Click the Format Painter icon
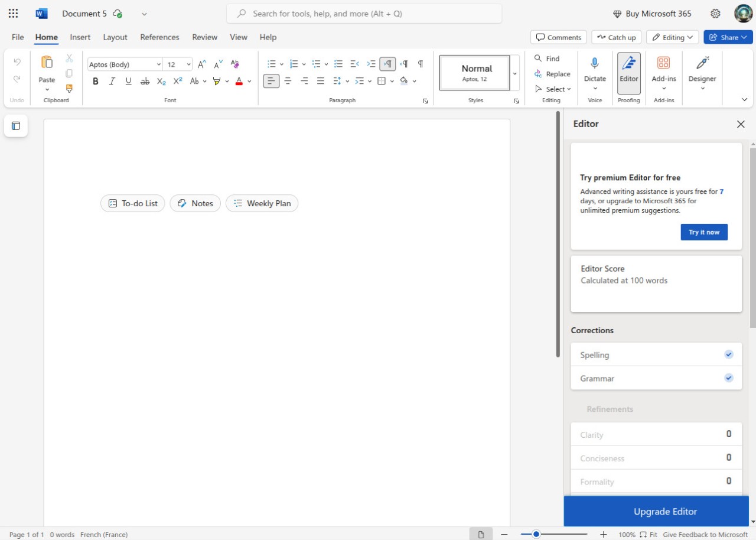The height and width of the screenshot is (540, 756). click(69, 89)
